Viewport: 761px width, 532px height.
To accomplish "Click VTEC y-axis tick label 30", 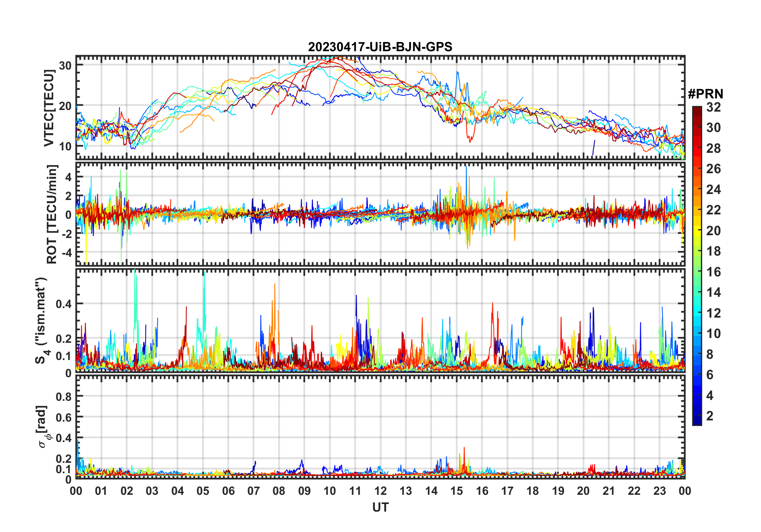I will click(x=65, y=66).
